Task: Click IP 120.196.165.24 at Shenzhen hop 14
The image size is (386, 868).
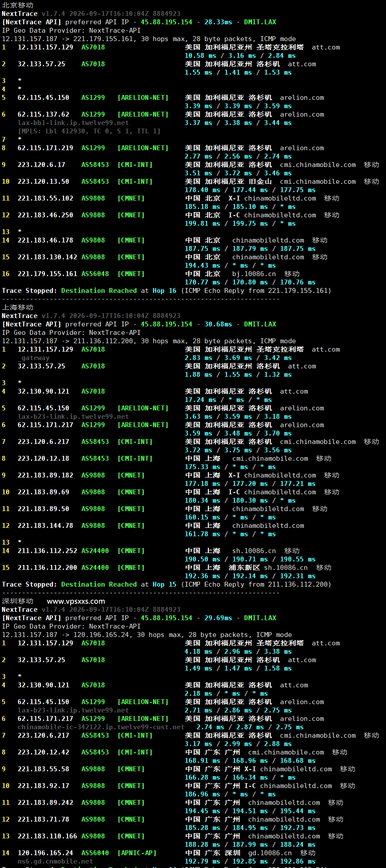Action: tap(45, 853)
